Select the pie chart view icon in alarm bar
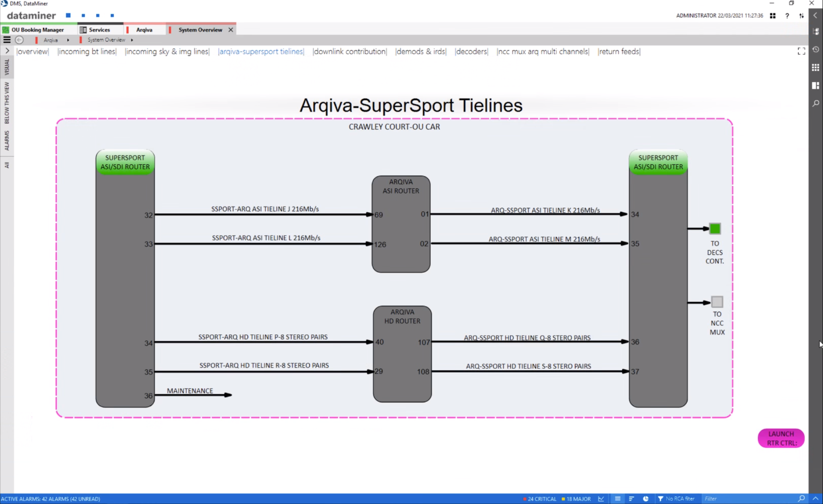823x504 pixels. [x=646, y=499]
